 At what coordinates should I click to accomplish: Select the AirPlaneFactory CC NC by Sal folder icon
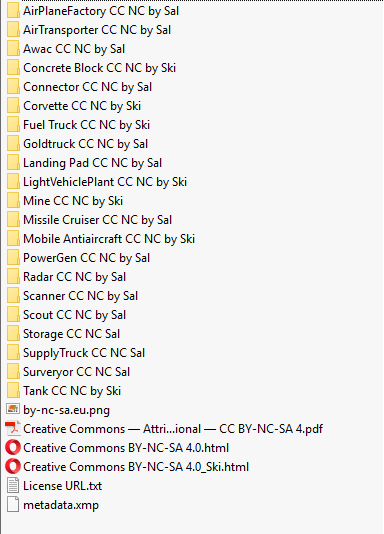click(x=13, y=11)
